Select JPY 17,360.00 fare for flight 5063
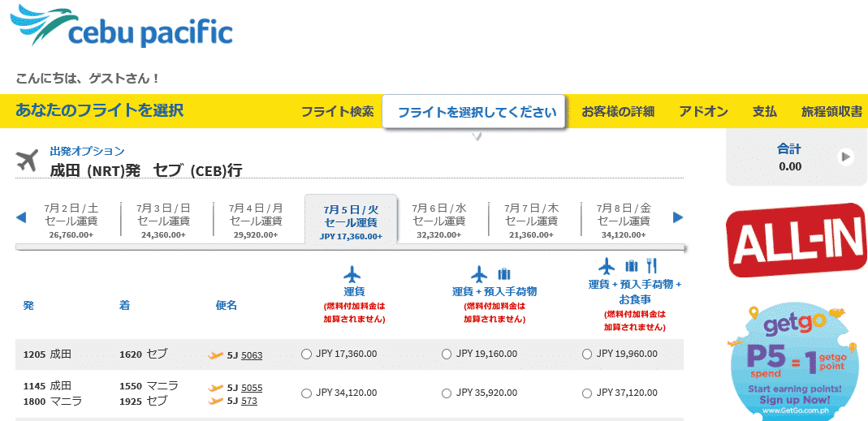The image size is (868, 421). 306,354
